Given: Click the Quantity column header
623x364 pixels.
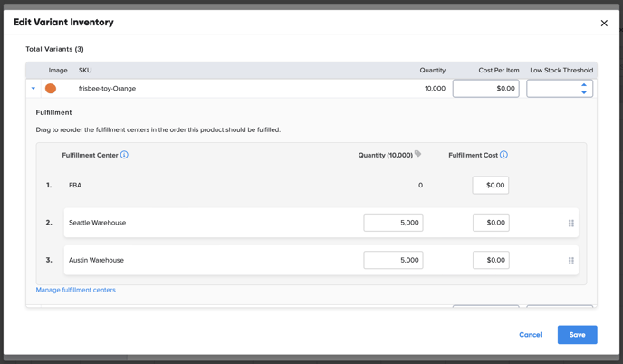Looking at the screenshot, I should pos(433,71).
